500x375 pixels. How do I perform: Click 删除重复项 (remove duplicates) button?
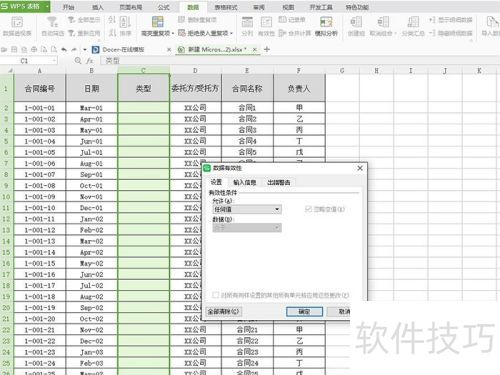click(x=197, y=20)
